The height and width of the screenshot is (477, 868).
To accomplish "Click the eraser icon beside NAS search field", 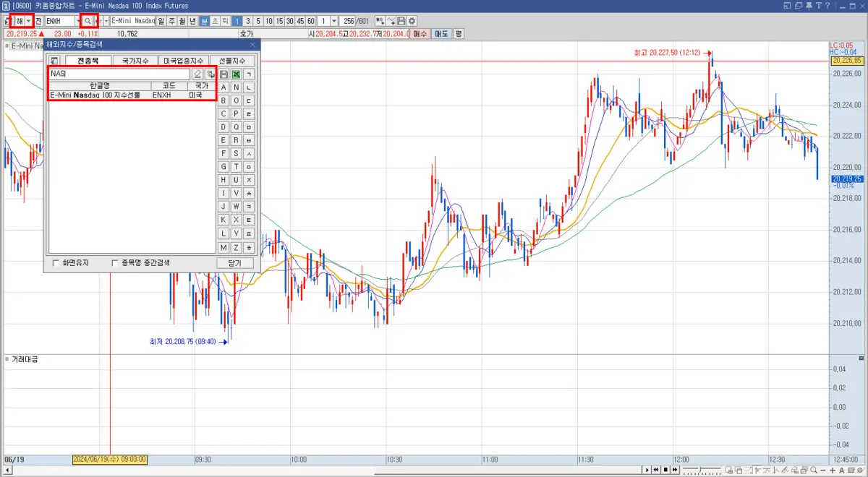I will pyautogui.click(x=197, y=74).
